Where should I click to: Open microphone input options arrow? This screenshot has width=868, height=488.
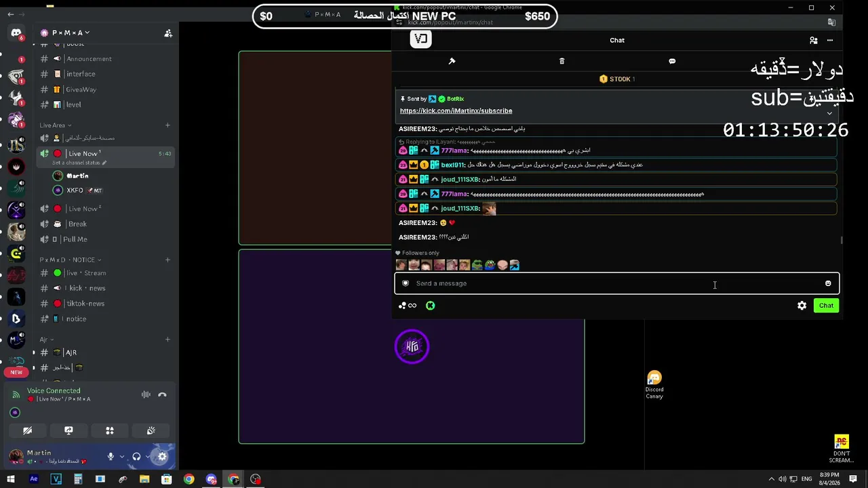click(x=122, y=457)
